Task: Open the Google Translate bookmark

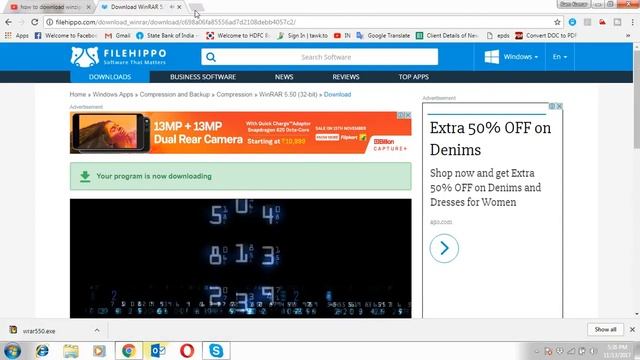Action: 383,36
